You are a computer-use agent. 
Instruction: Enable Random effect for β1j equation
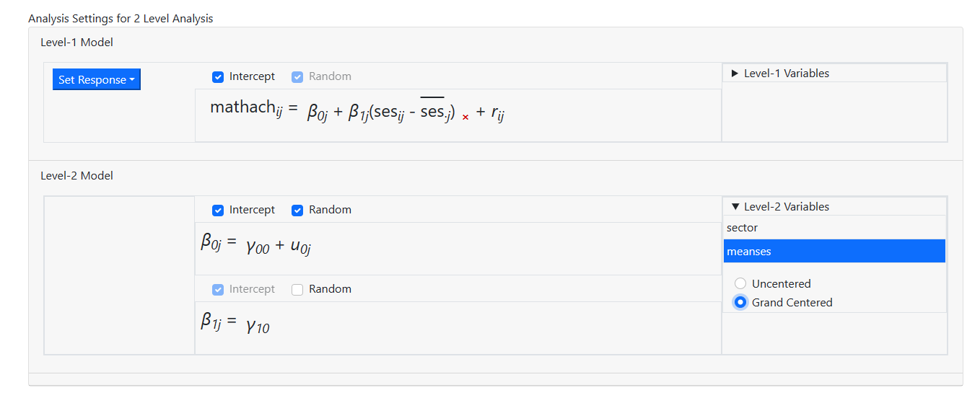coord(297,290)
